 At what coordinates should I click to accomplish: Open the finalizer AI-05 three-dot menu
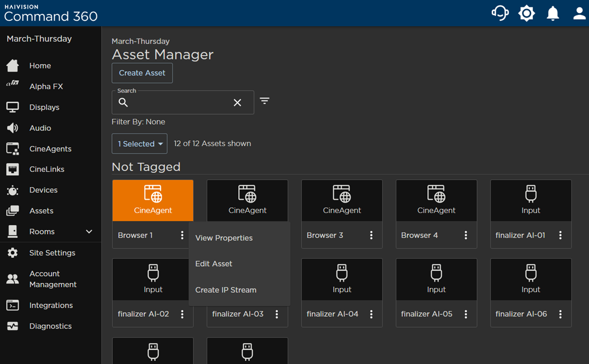point(466,314)
